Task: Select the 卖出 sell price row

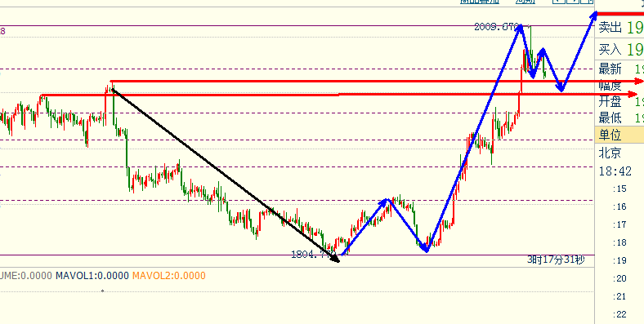Action: coord(620,28)
